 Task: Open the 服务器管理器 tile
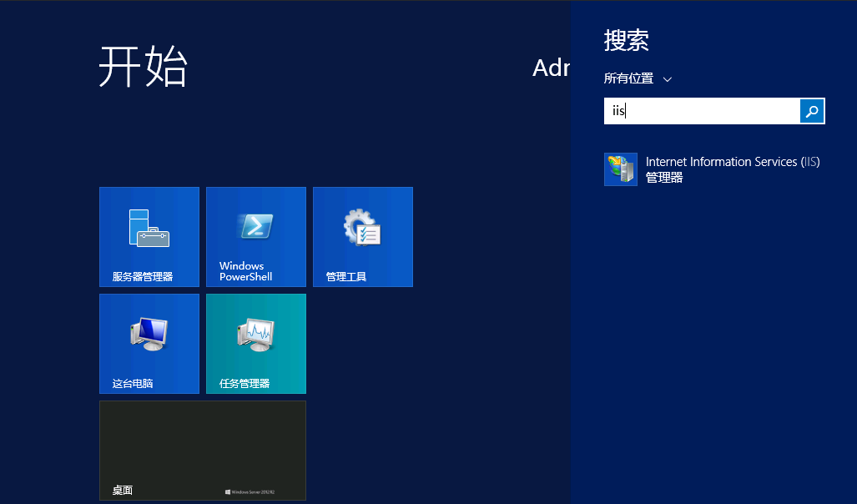[x=149, y=237]
